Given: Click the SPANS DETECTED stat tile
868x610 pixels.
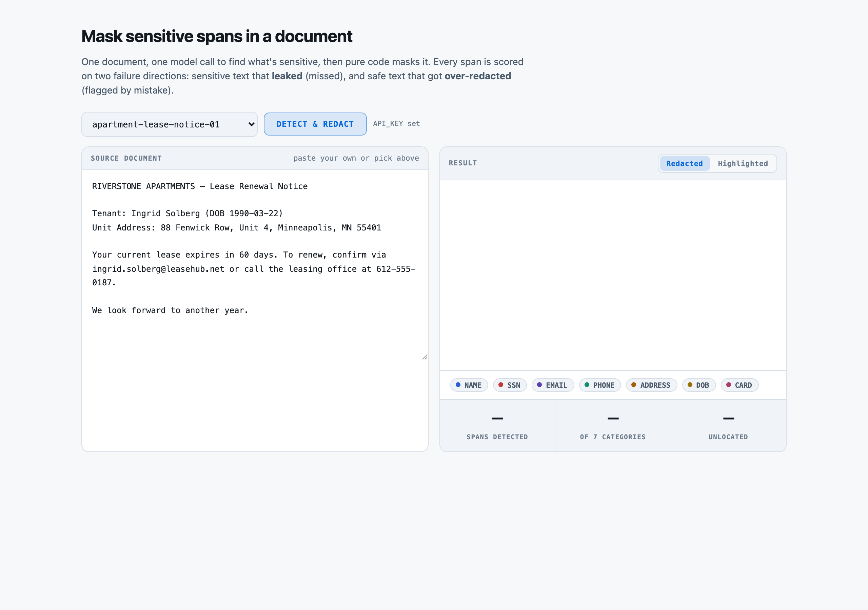Looking at the screenshot, I should pos(497,426).
